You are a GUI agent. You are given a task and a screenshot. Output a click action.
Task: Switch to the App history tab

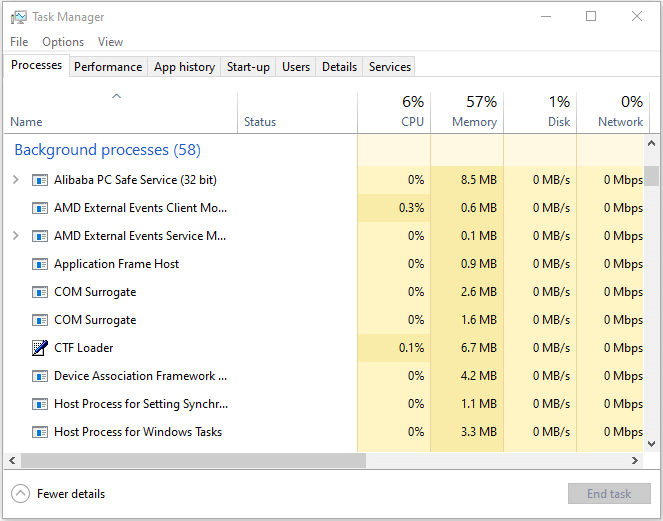[184, 67]
